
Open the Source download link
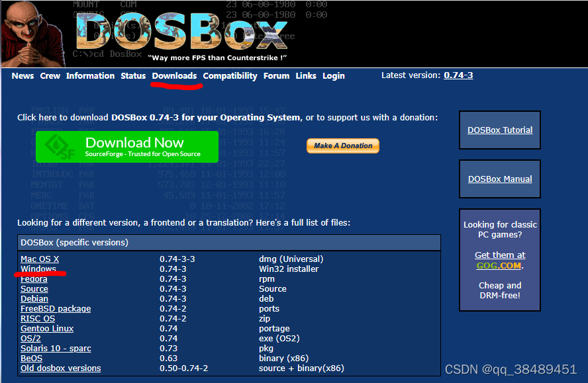[34, 289]
